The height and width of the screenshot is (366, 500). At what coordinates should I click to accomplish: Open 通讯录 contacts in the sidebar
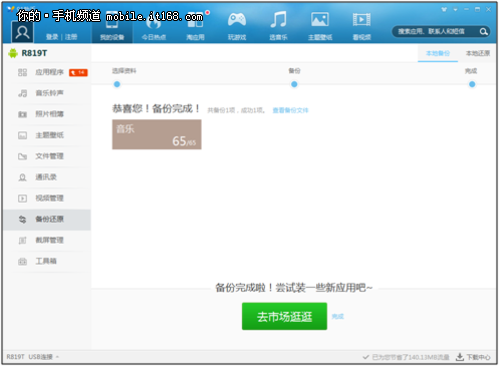[x=47, y=177]
